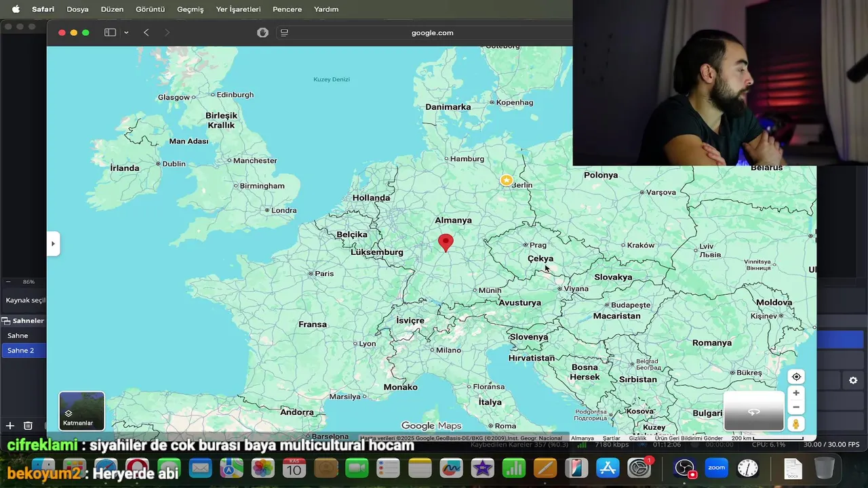The image size is (868, 488).
Task: Open the Trash in the dock
Action: [x=824, y=468]
